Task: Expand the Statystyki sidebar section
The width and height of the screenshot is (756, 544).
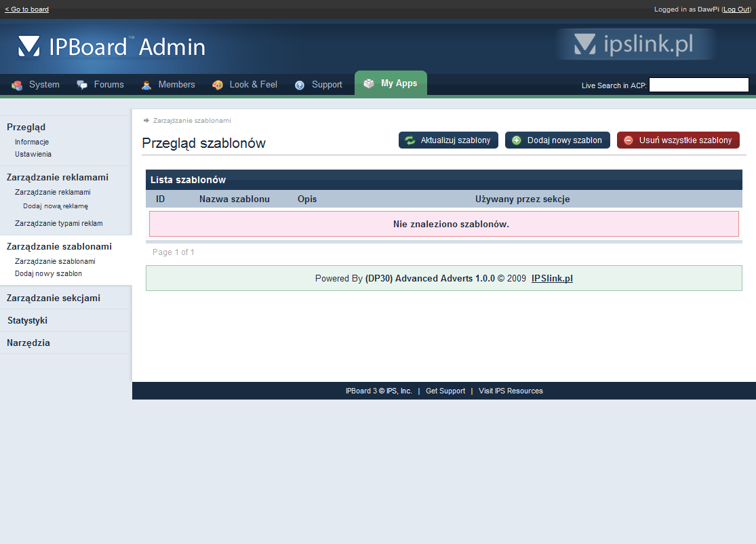Action: coord(27,320)
